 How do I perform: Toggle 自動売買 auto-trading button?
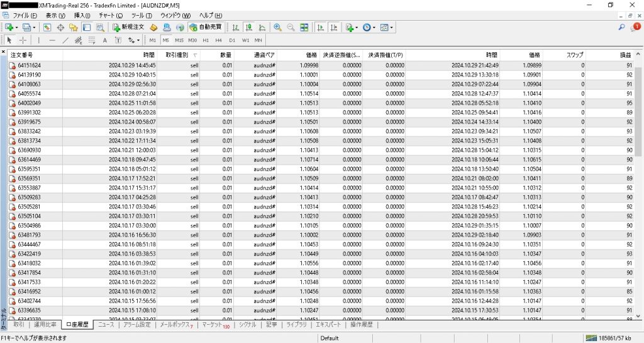[x=205, y=28]
